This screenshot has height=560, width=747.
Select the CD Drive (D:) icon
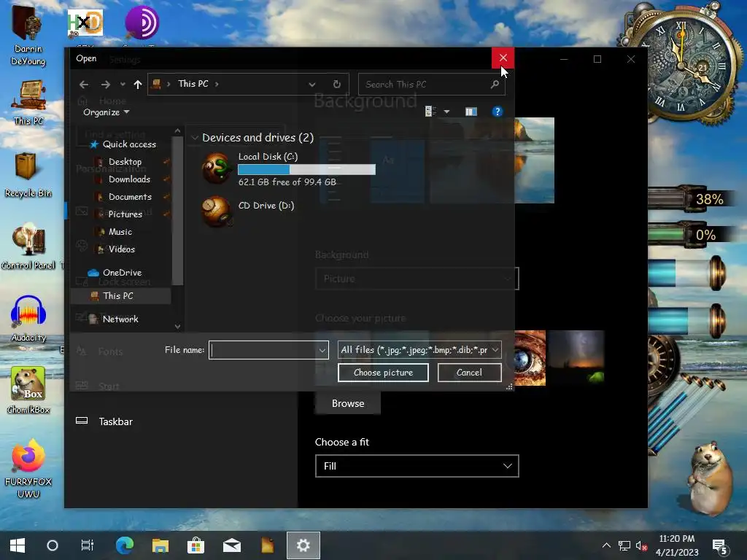(217, 211)
